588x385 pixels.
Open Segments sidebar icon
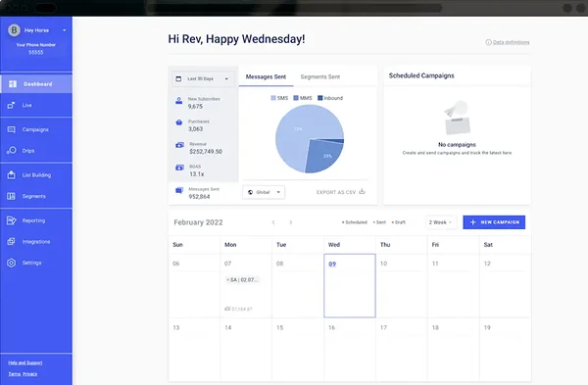point(11,196)
